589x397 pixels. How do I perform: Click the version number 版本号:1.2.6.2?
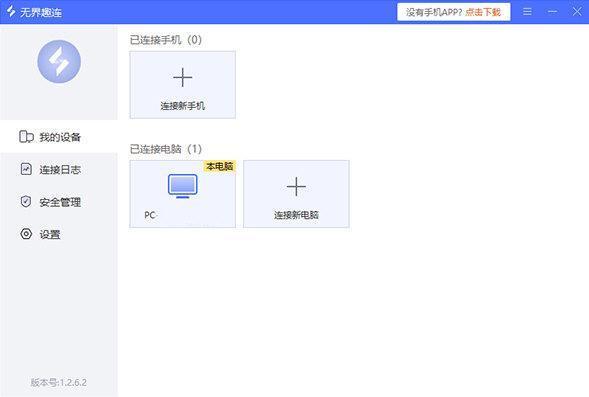59,382
